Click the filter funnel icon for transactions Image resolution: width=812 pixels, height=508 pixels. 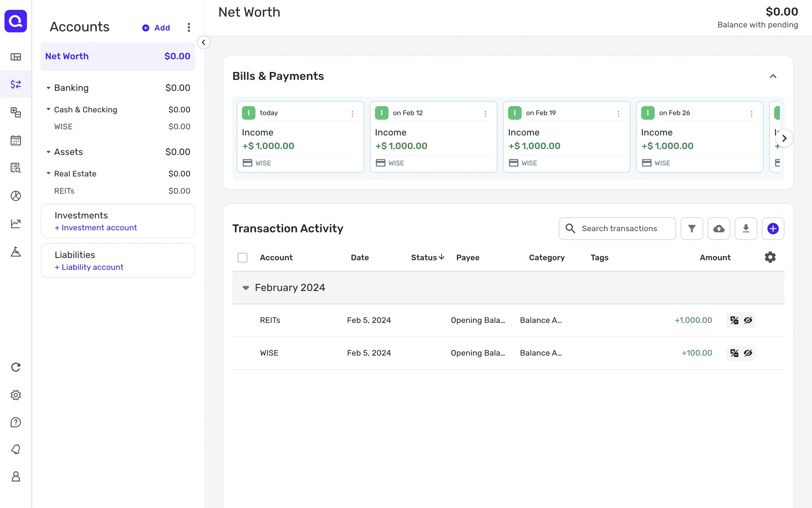(x=691, y=229)
